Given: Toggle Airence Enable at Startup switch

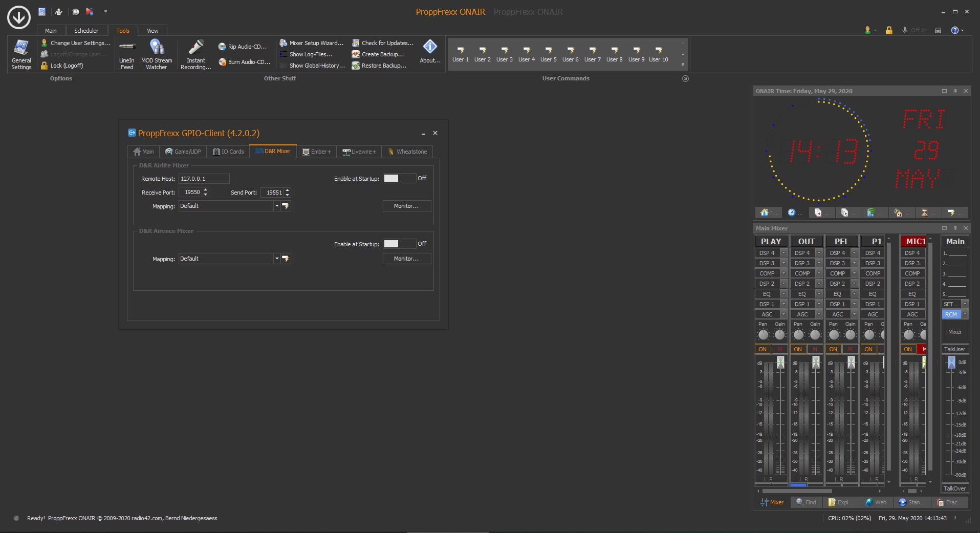Looking at the screenshot, I should 399,244.
